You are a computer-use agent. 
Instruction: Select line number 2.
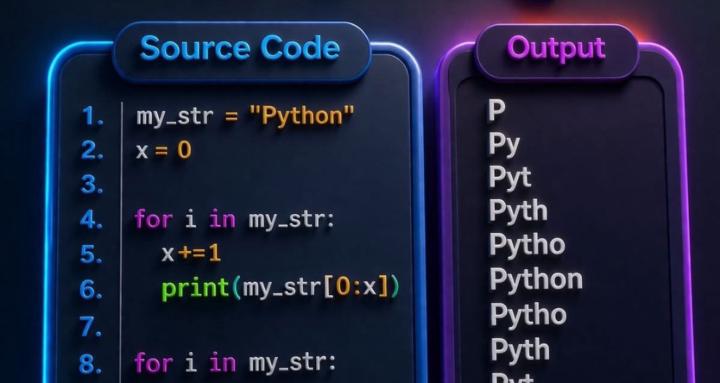pyautogui.click(x=93, y=150)
